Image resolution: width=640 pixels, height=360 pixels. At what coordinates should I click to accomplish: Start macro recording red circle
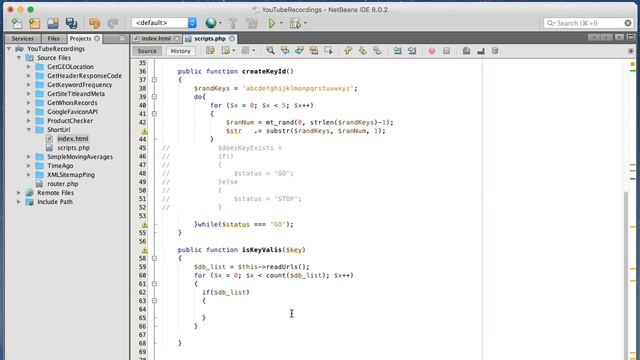432,51
